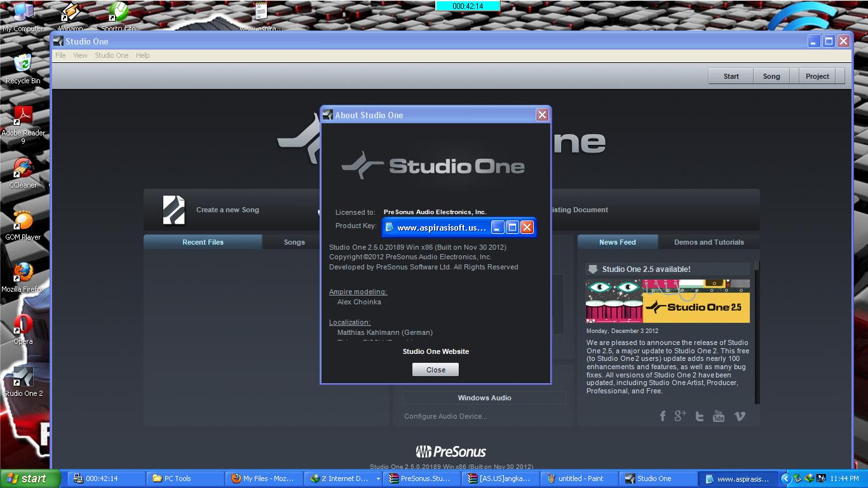Click the Create a new Song document icon
This screenshot has height=488, width=868.
(x=173, y=210)
